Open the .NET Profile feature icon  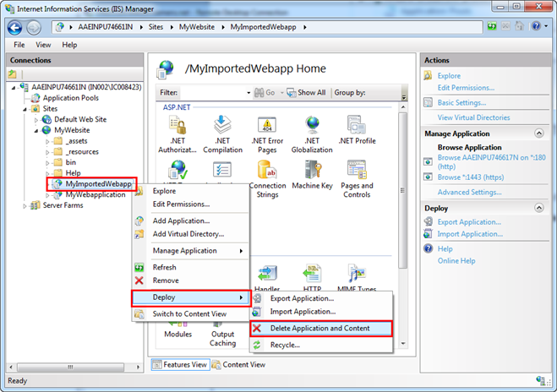(357, 131)
